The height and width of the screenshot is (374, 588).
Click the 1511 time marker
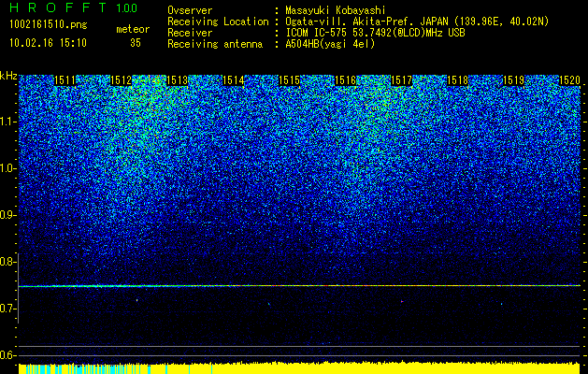tap(65, 80)
